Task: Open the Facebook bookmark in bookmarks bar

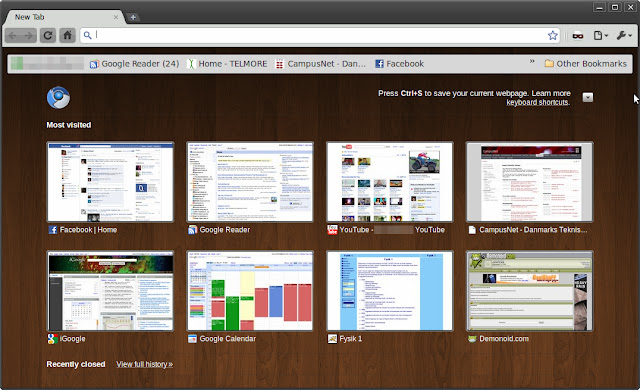Action: coord(400,64)
